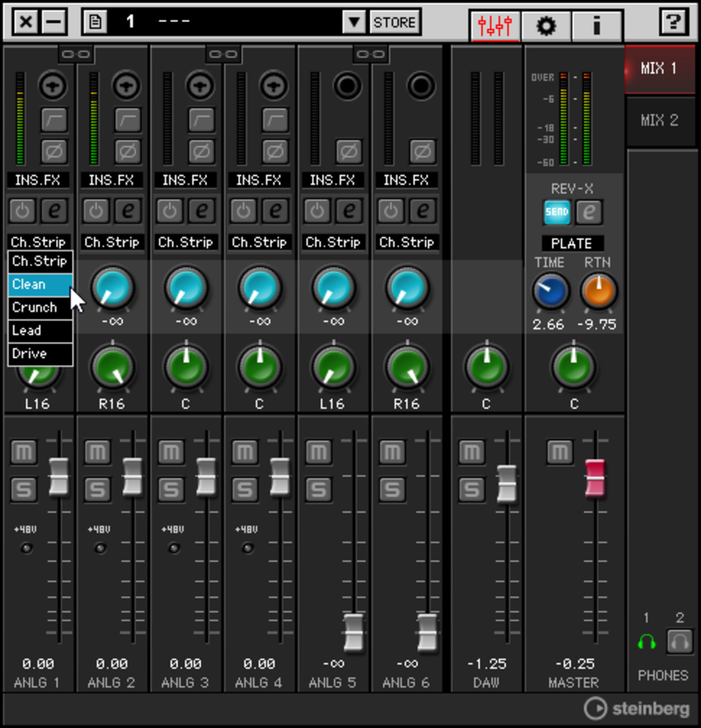Select headphones 1 green icon
Viewport: 701px width, 728px height.
(x=647, y=642)
